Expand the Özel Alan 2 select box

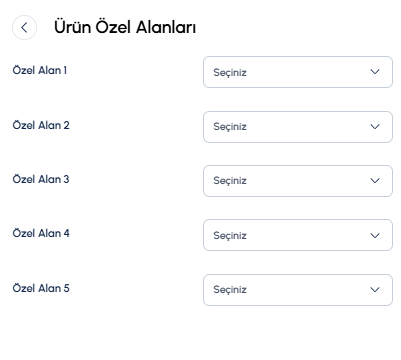[x=298, y=127]
